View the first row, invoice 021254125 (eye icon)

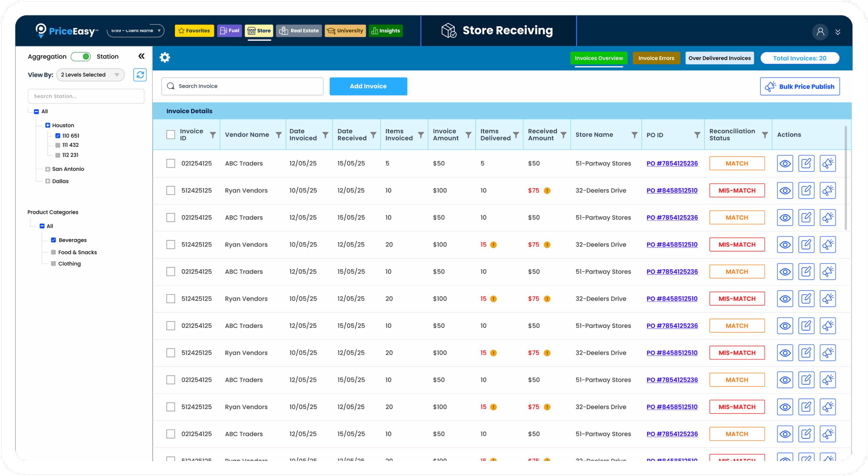tap(785, 164)
